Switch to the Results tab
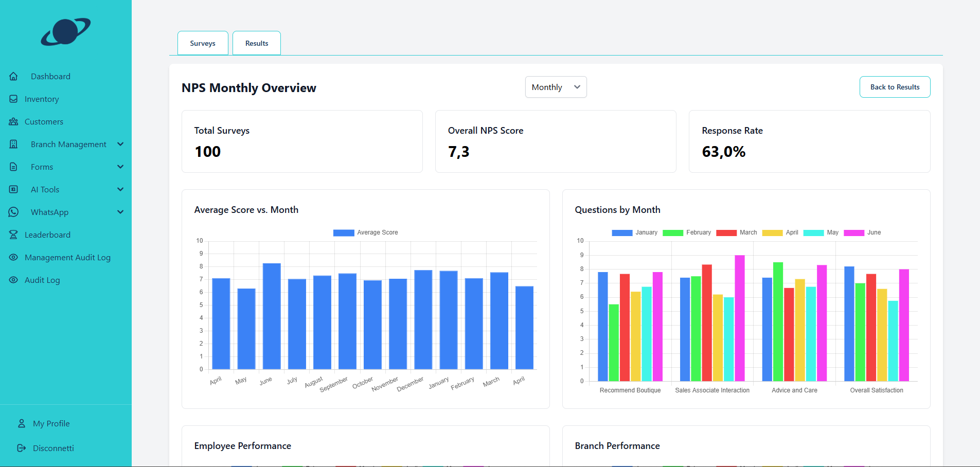The image size is (980, 467). (257, 43)
